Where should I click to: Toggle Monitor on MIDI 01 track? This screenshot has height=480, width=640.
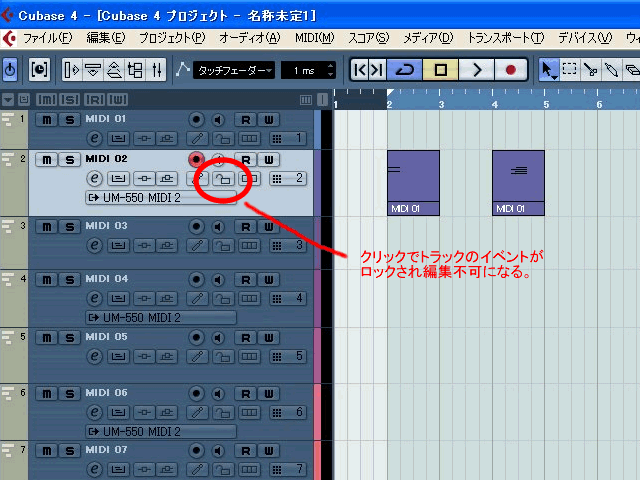(x=218, y=120)
